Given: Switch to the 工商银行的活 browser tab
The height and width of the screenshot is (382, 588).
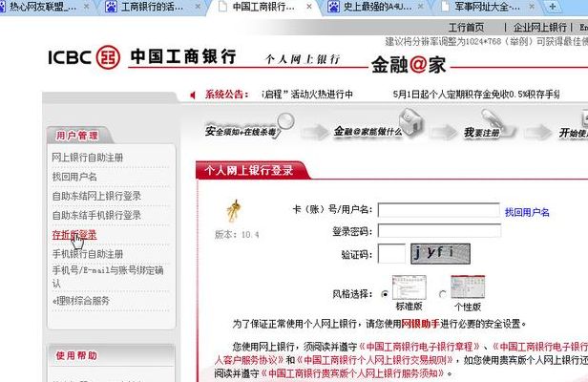Looking at the screenshot, I should click(x=152, y=7).
